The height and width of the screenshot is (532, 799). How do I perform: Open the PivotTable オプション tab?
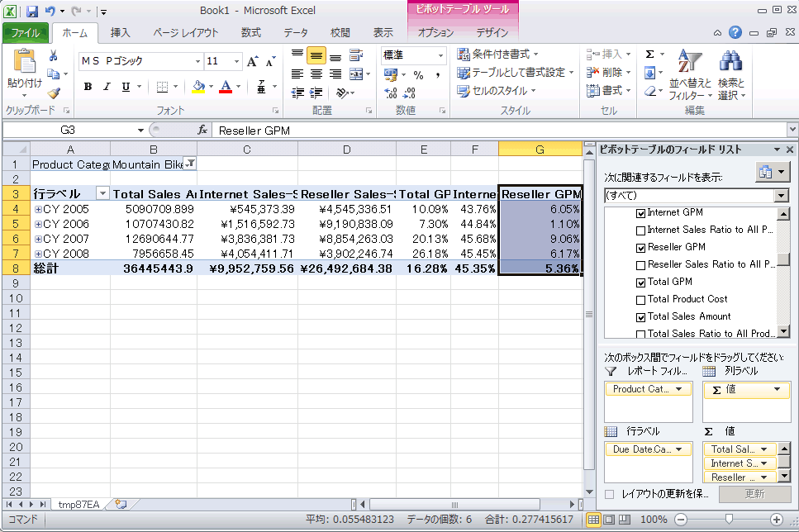click(x=435, y=33)
